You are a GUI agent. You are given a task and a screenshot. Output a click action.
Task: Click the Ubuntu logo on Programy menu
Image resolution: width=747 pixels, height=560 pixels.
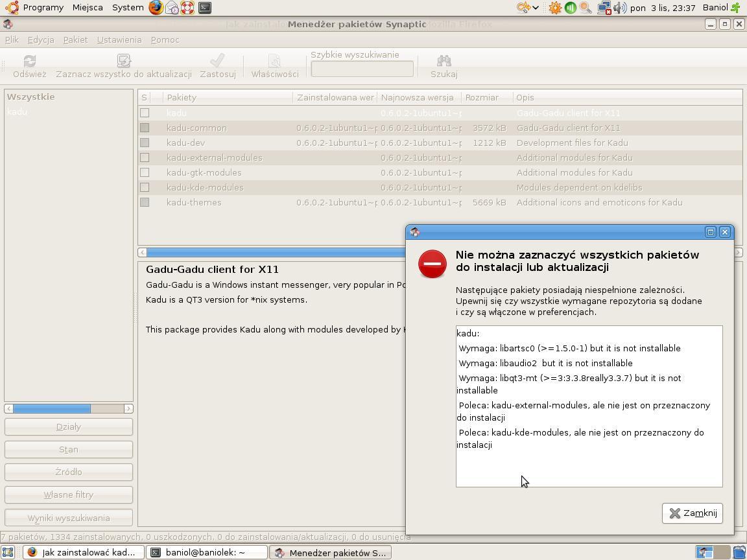click(12, 8)
